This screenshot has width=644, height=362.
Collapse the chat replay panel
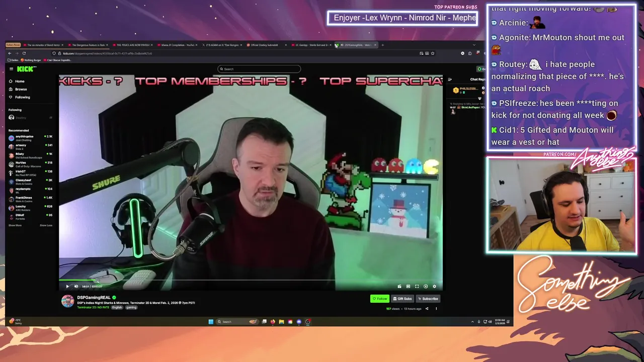(x=450, y=79)
